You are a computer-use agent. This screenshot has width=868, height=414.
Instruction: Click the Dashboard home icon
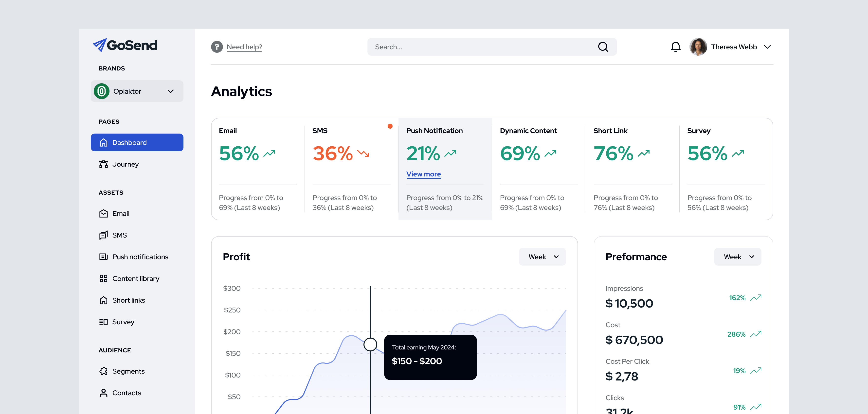pos(104,142)
